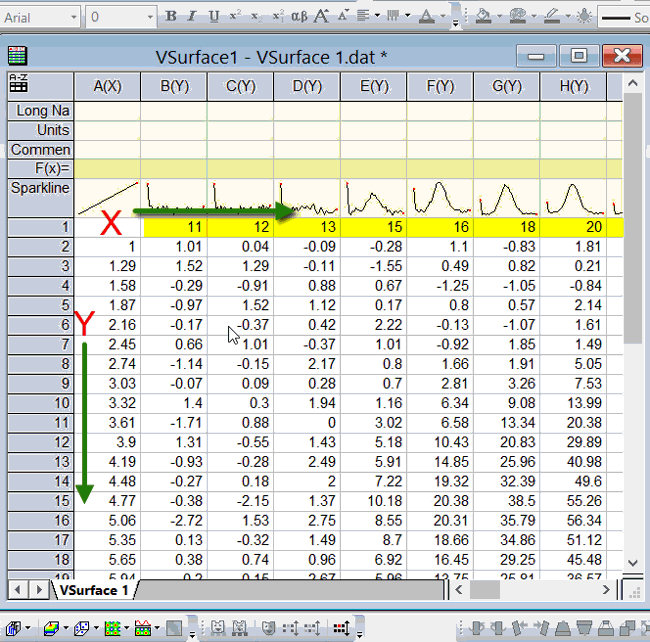The width and height of the screenshot is (650, 642).
Task: Click the vertical scrollbar down arrow
Action: click(632, 564)
